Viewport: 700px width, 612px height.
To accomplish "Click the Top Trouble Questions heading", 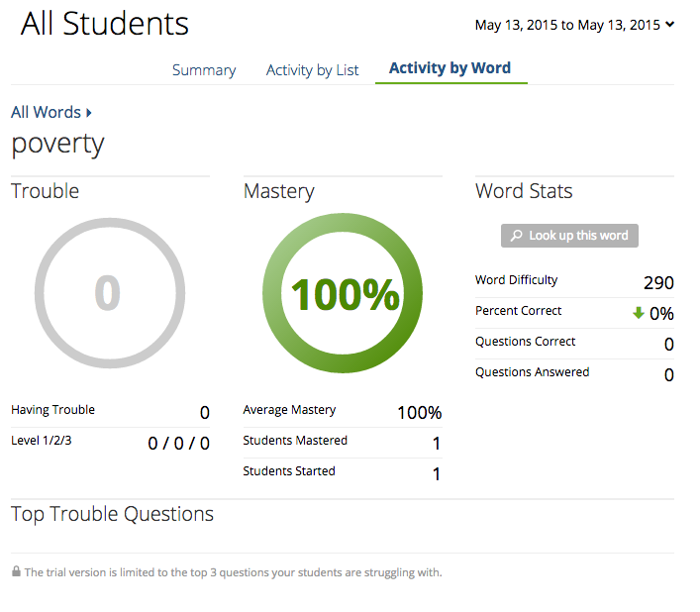I will coord(112,514).
